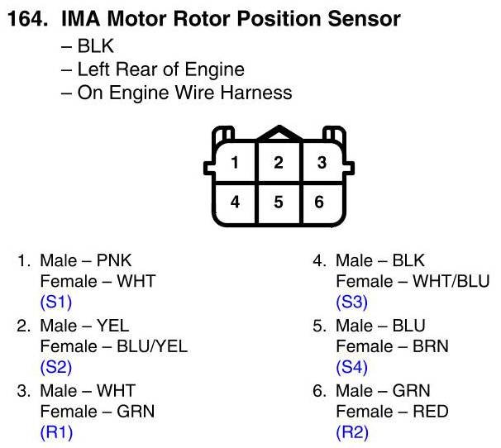
Task: Click the center bottom cavity numbered 5
Action: pyautogui.click(x=279, y=201)
